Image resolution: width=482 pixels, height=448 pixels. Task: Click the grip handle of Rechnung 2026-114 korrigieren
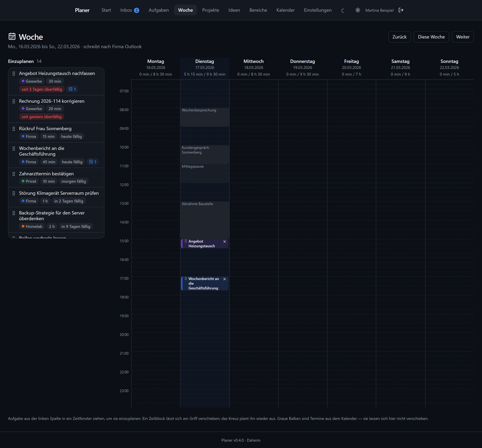pyautogui.click(x=14, y=101)
